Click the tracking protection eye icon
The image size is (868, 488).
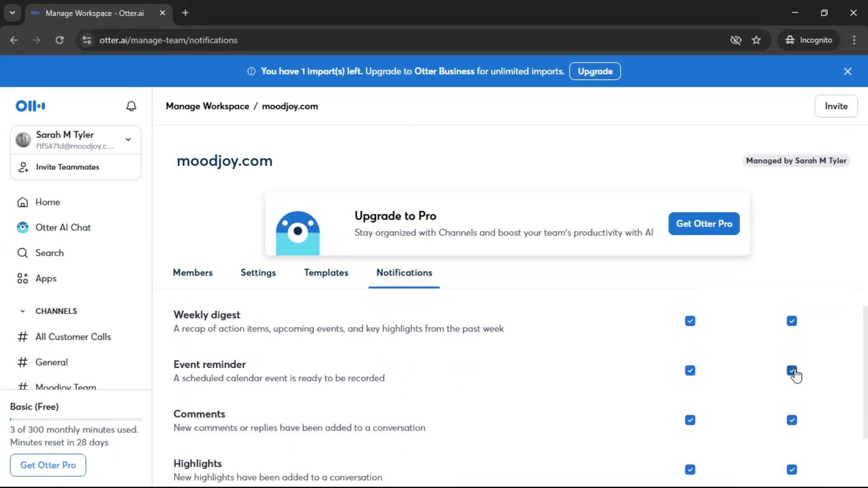[736, 40]
